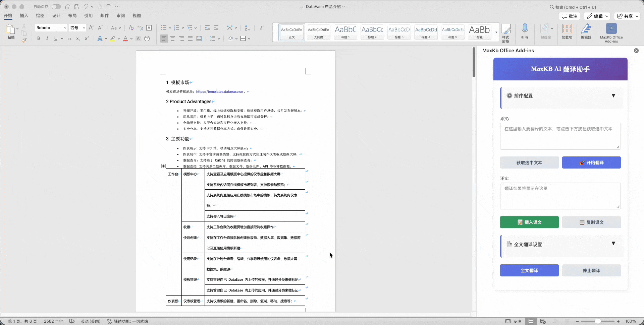Launch MaxKb Office Add-ins button

click(611, 33)
